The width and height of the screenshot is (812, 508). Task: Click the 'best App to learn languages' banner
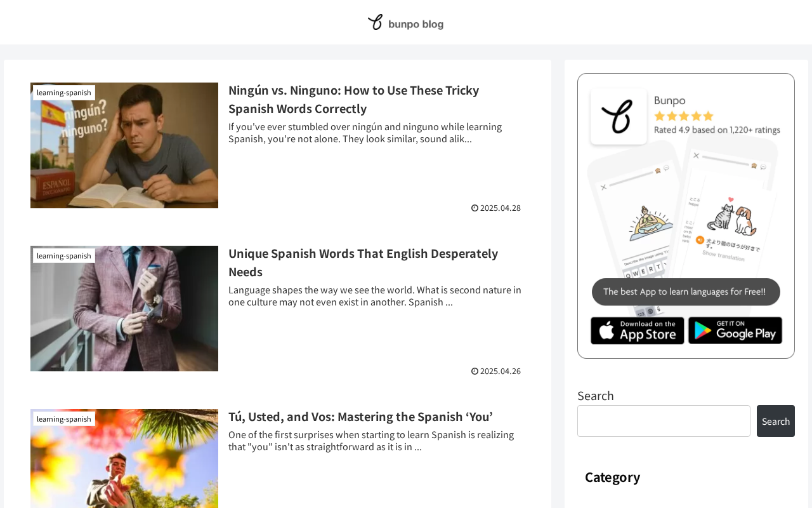click(x=685, y=292)
